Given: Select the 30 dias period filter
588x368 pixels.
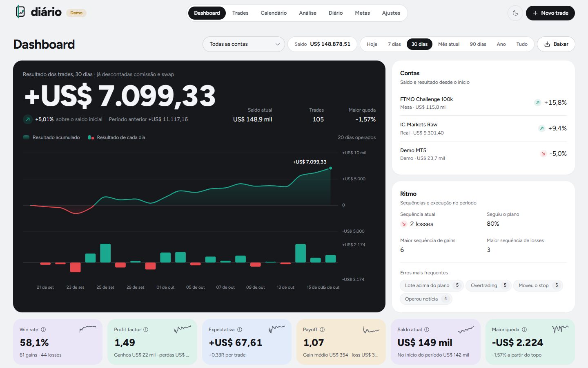Looking at the screenshot, I should click(x=419, y=44).
